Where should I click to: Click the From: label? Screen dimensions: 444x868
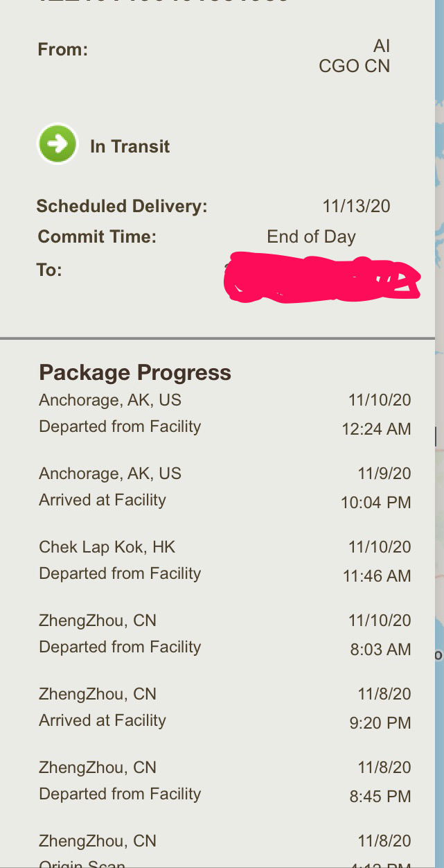(x=62, y=50)
